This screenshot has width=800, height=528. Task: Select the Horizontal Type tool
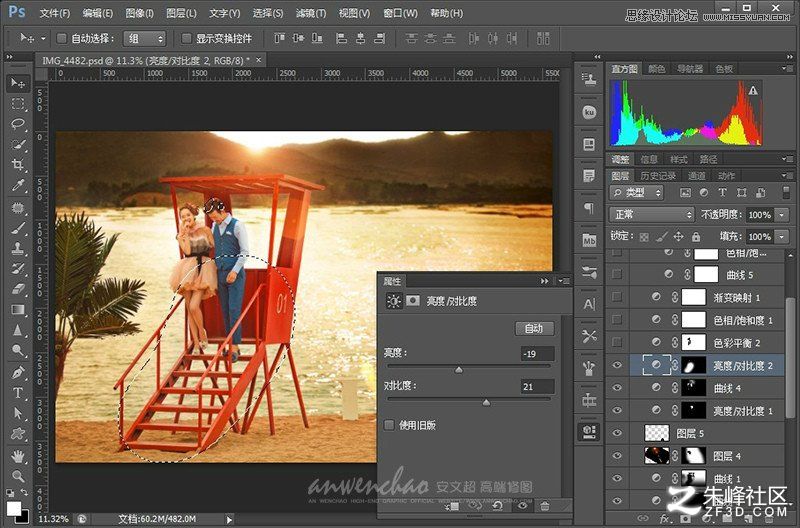point(18,393)
